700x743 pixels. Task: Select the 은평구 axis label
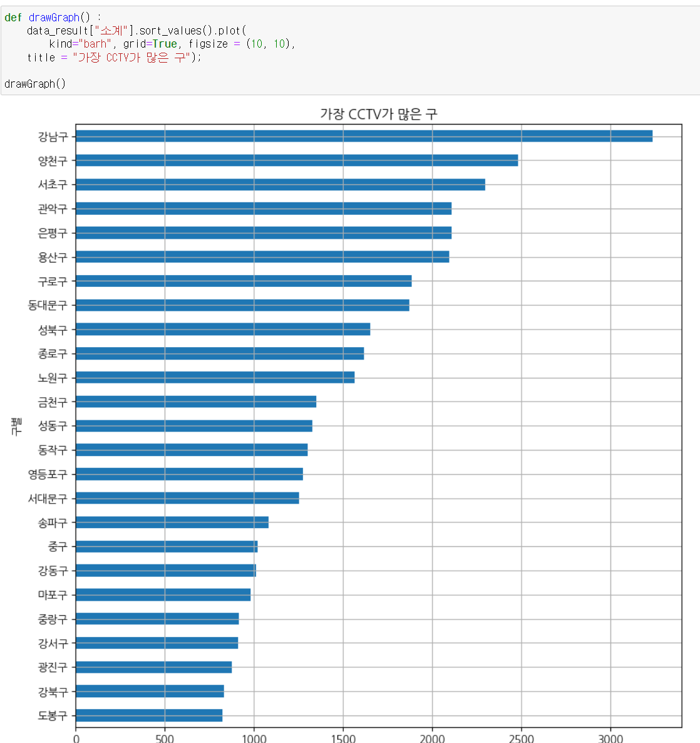53,233
